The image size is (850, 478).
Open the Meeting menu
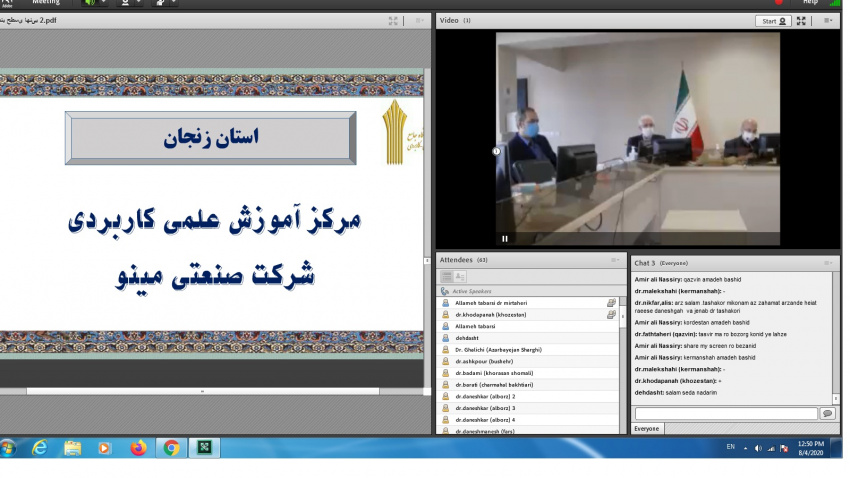tap(46, 3)
